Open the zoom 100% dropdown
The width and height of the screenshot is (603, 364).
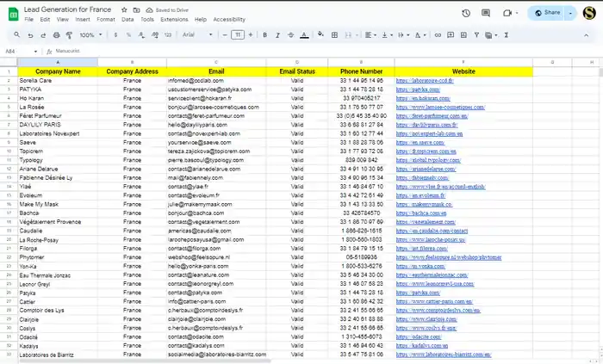(90, 35)
